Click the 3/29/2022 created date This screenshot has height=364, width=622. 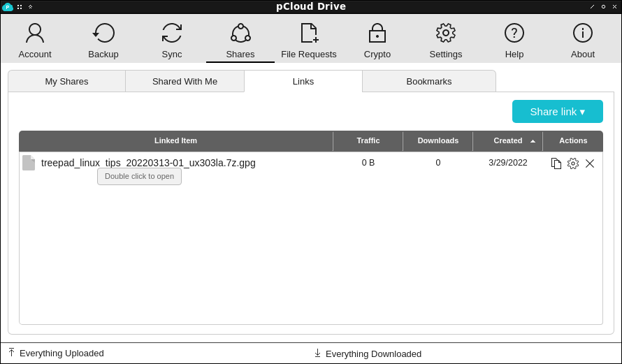pos(508,163)
